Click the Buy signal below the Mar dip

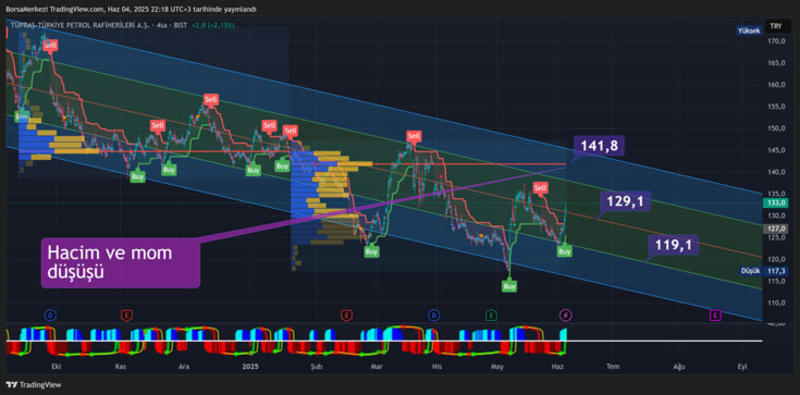[x=372, y=252]
